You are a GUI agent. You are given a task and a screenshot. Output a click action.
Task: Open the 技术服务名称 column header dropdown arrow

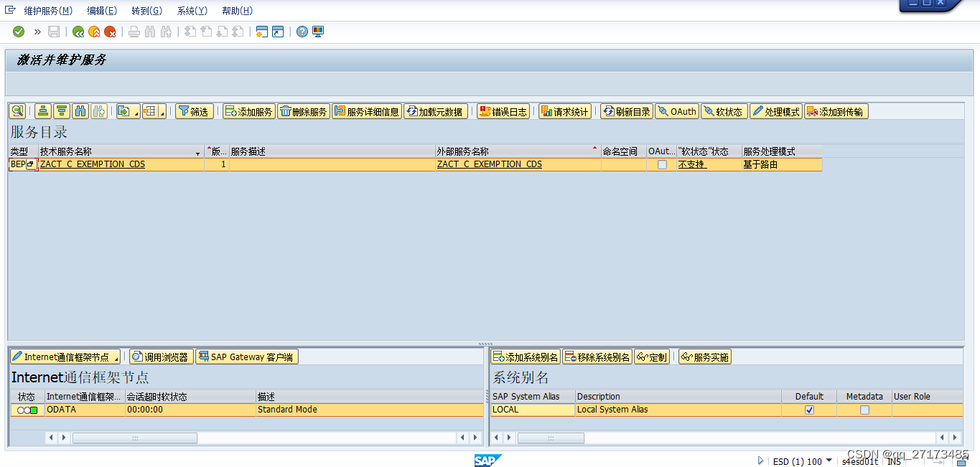pos(197,154)
